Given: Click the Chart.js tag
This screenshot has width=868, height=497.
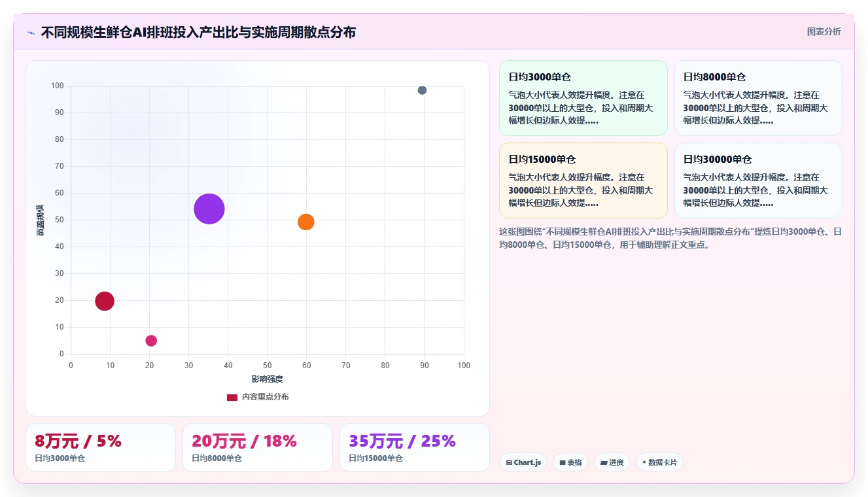Looking at the screenshot, I should tap(523, 462).
